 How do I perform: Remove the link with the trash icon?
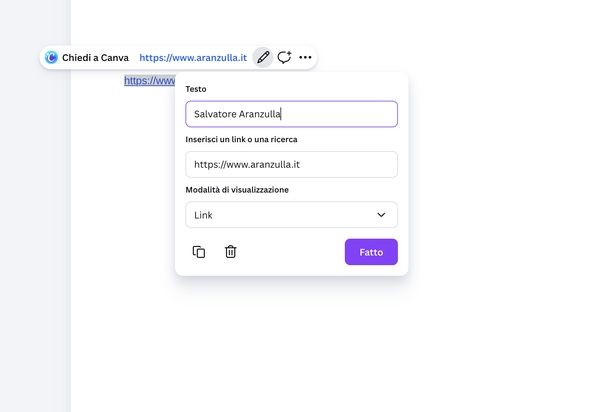pyautogui.click(x=230, y=252)
